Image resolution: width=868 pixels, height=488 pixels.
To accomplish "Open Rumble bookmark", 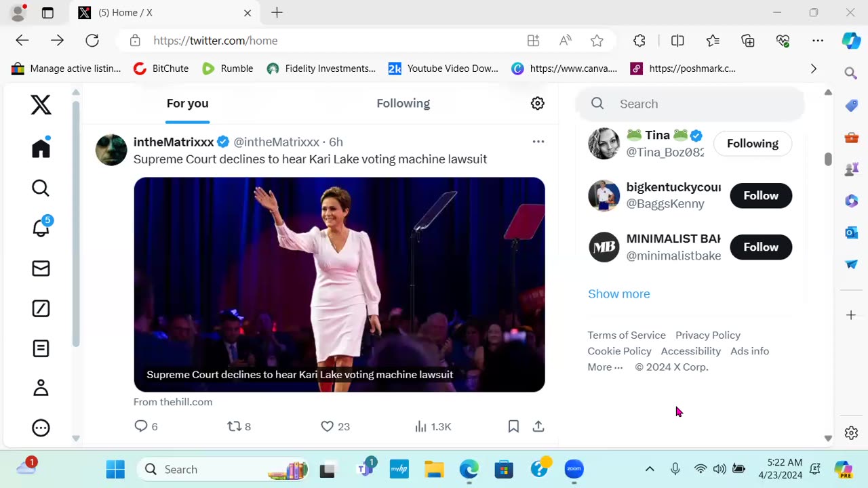I will (228, 68).
